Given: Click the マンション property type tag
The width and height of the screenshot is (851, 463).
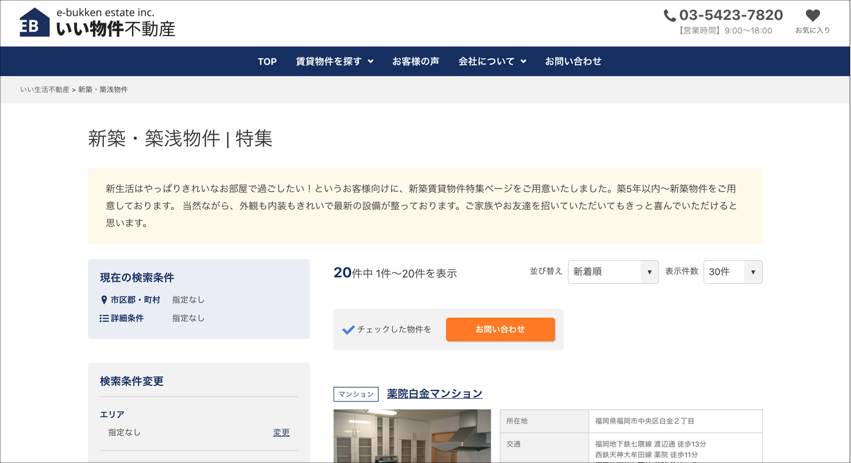Looking at the screenshot, I should (x=356, y=394).
